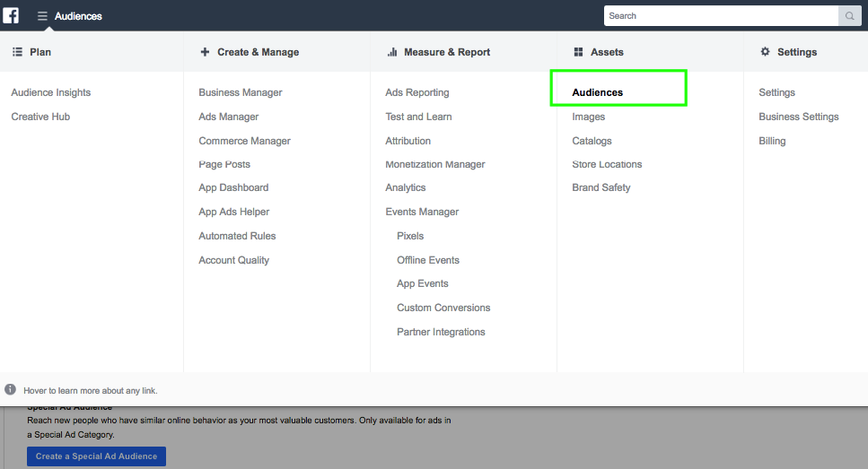Viewport: 868px width, 469px height.
Task: Click the Plan column heading
Action: click(x=40, y=52)
